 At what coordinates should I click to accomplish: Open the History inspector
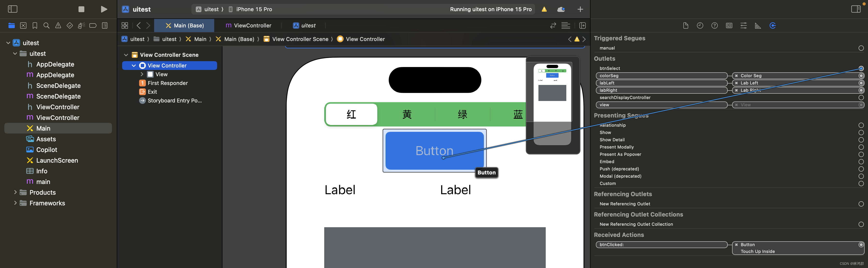pyautogui.click(x=700, y=26)
